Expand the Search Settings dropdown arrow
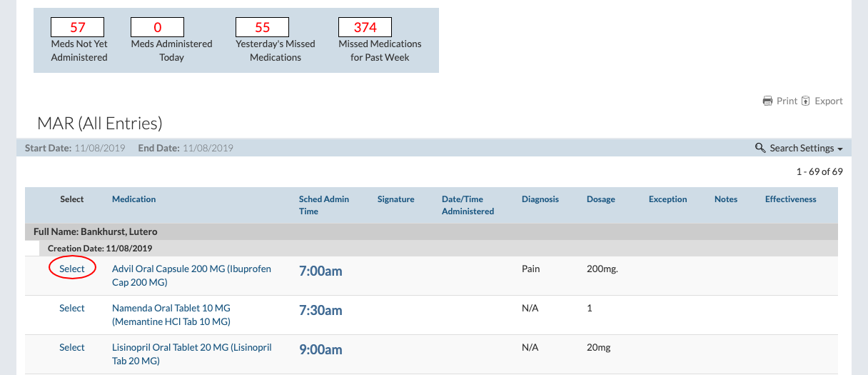The height and width of the screenshot is (375, 868). pos(840,149)
